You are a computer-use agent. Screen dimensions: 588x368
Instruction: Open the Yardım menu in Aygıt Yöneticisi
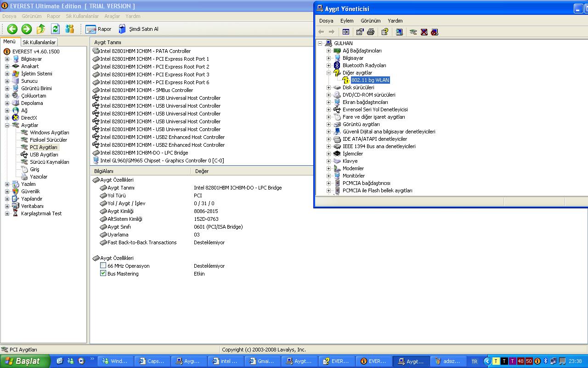395,21
